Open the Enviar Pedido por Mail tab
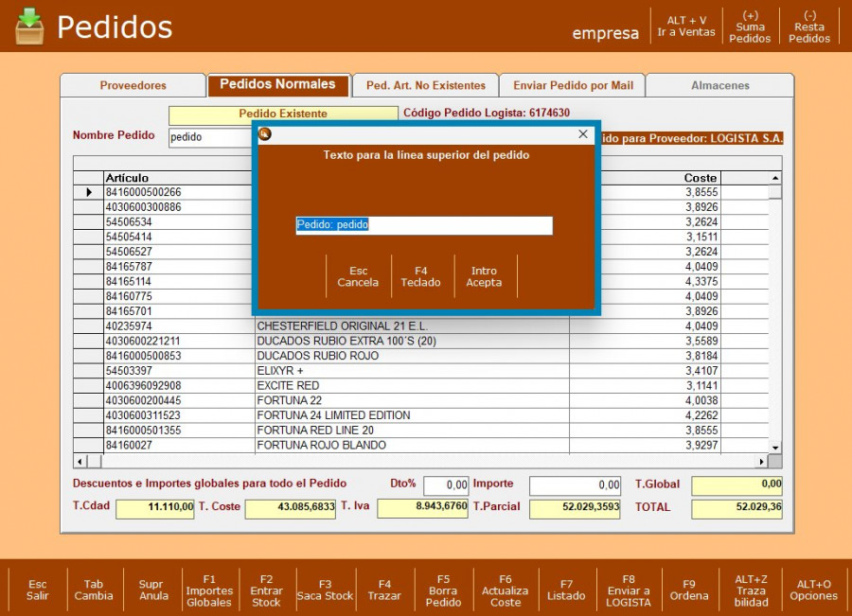The width and height of the screenshot is (852, 616). (x=573, y=85)
